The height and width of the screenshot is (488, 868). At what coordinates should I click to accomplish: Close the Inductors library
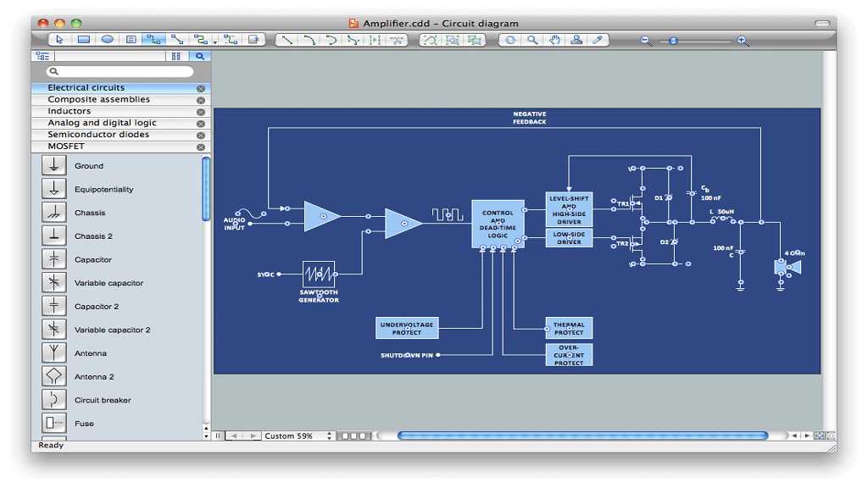click(x=201, y=112)
